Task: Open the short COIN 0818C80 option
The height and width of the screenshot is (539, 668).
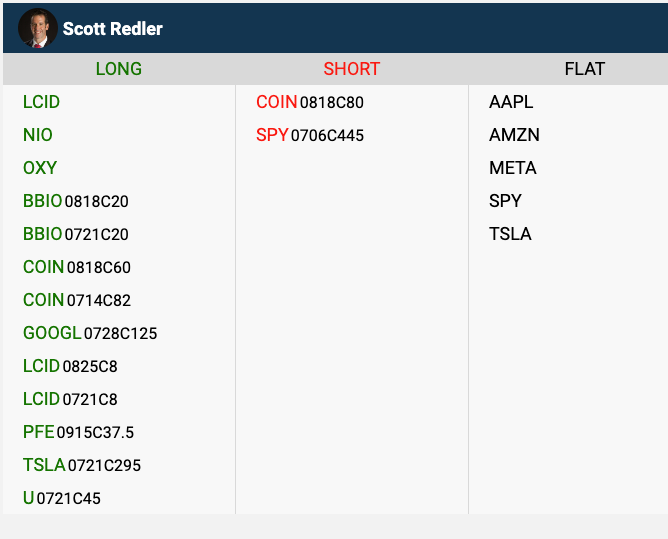Action: [310, 102]
